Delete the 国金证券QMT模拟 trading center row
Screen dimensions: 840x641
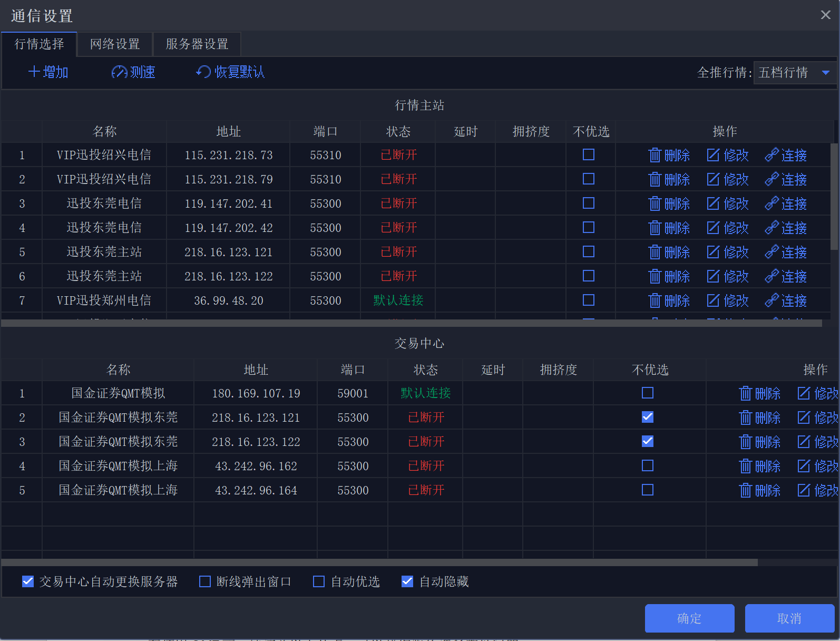pos(759,393)
